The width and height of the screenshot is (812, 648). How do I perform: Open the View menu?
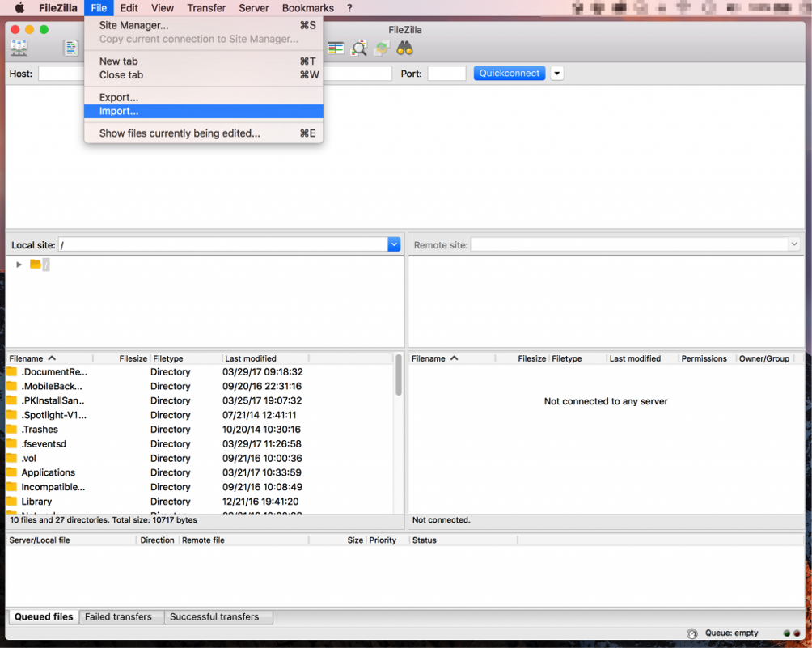coord(162,8)
